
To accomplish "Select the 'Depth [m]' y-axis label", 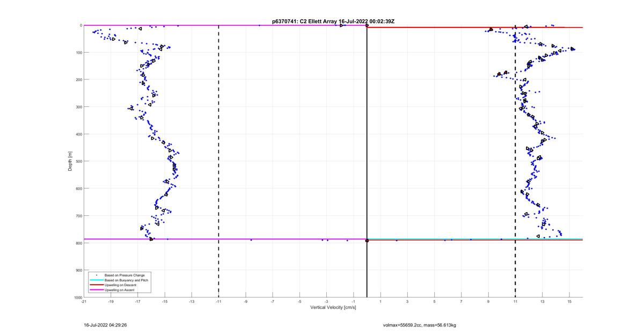I will (70, 161).
